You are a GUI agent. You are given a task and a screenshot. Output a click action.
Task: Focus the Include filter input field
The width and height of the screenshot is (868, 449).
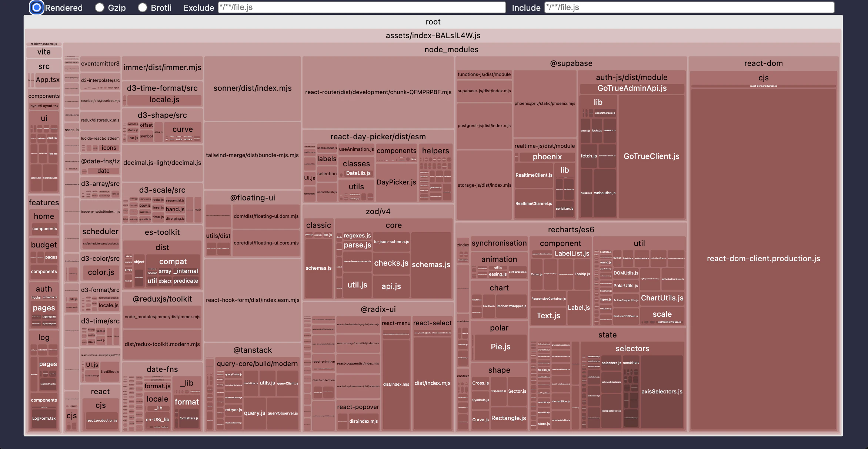point(689,7)
